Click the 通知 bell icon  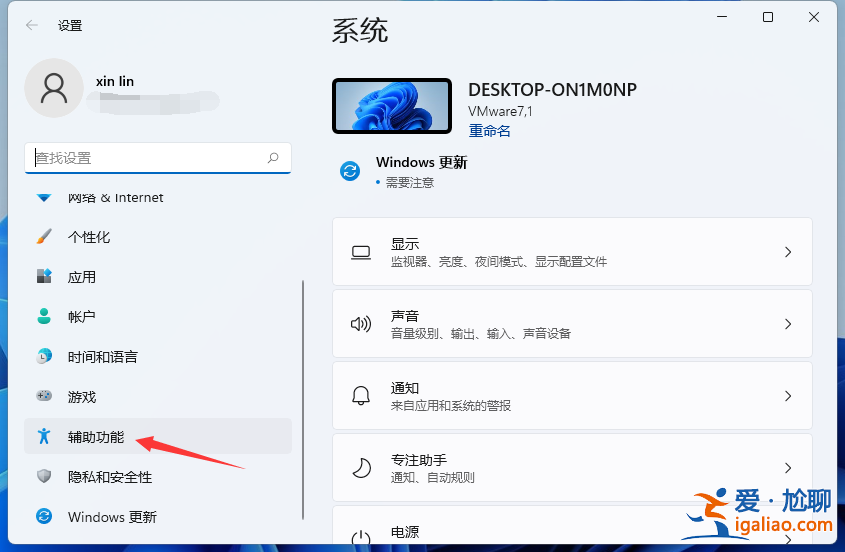pos(361,396)
